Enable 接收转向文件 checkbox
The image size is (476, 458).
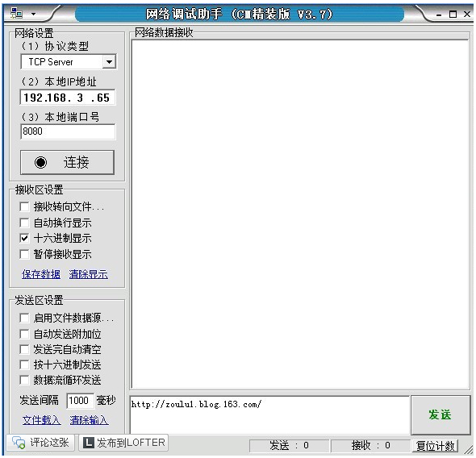24,207
